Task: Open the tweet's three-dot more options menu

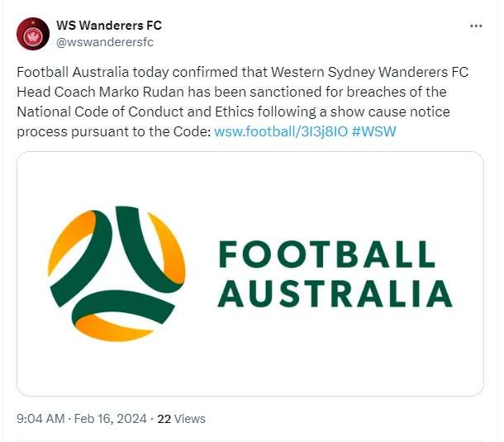Action: pos(475,26)
